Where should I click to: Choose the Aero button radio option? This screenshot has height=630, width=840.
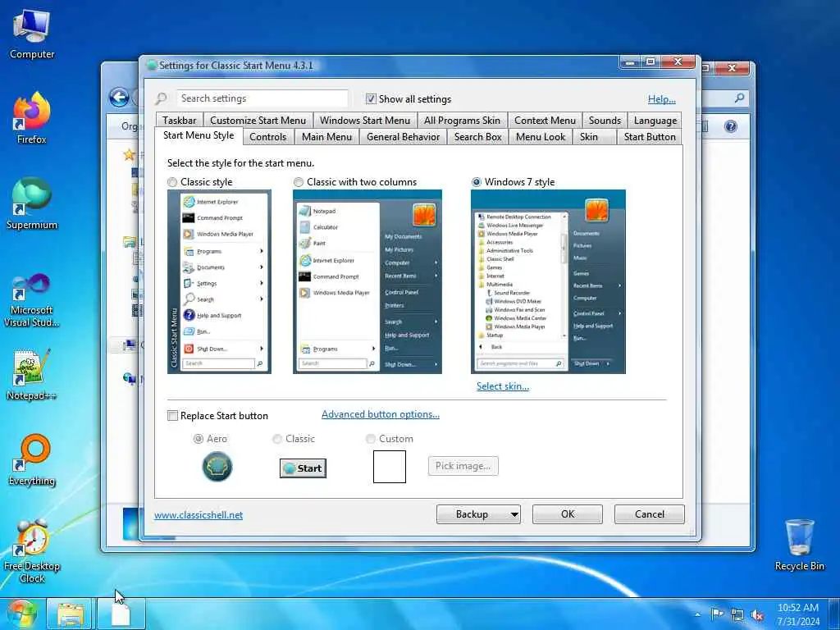tap(199, 439)
